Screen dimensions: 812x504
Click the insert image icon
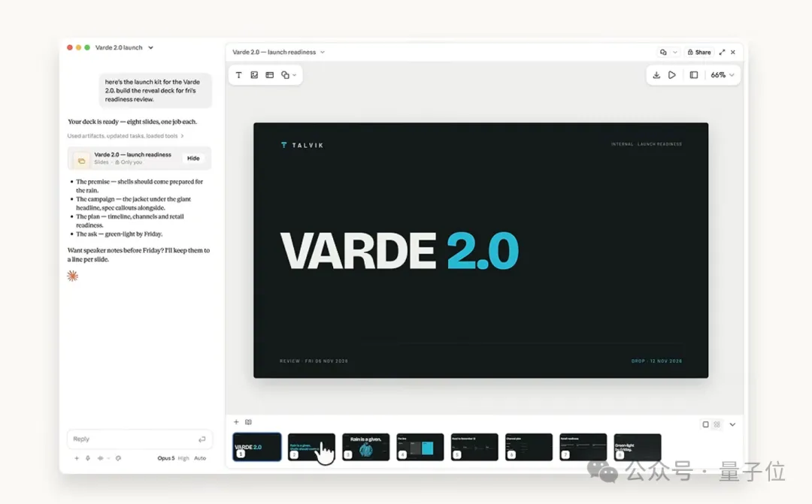point(254,75)
